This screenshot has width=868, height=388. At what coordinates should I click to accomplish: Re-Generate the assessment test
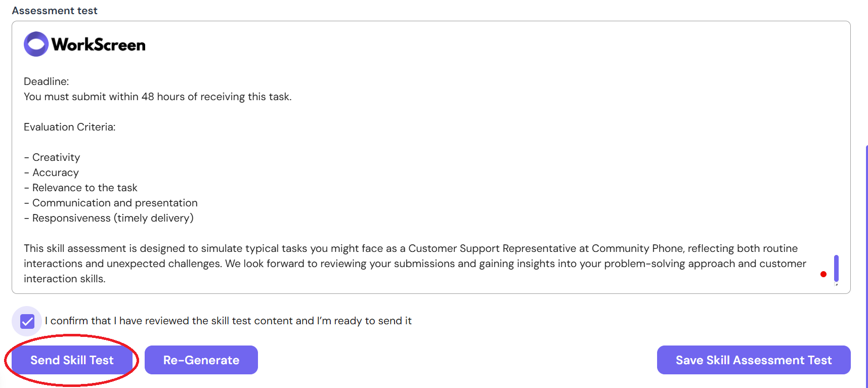tap(201, 360)
